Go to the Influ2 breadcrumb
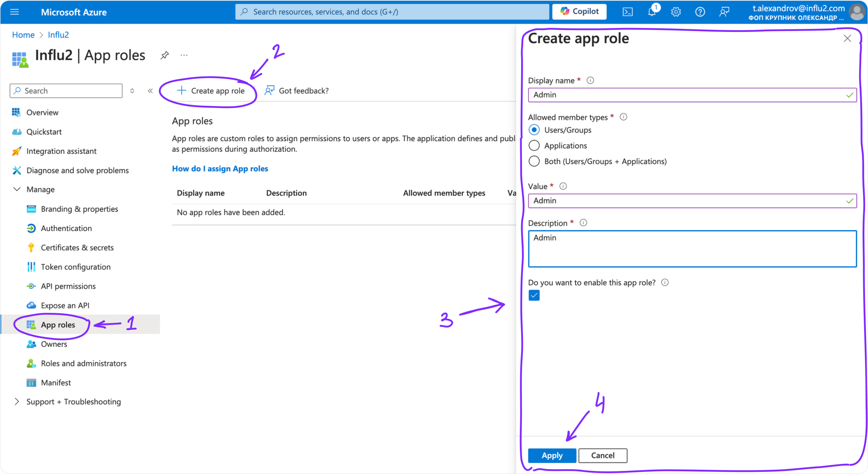 [x=58, y=35]
